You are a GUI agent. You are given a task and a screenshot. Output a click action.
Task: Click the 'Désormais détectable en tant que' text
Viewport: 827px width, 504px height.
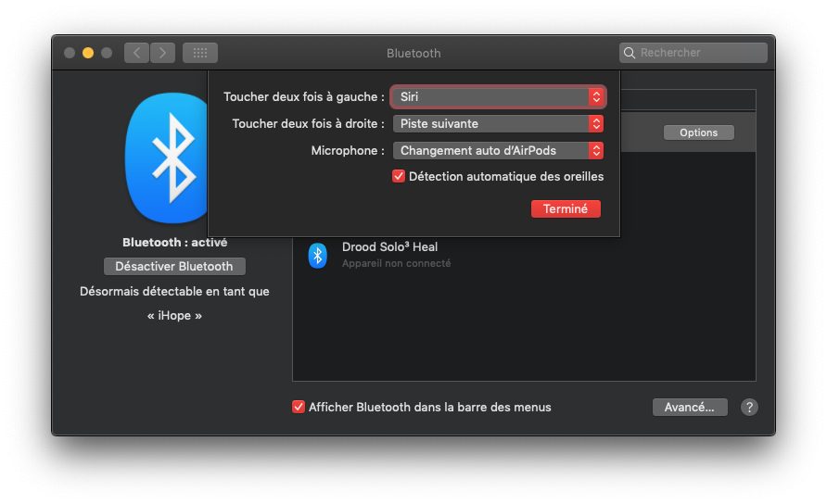[x=174, y=292]
